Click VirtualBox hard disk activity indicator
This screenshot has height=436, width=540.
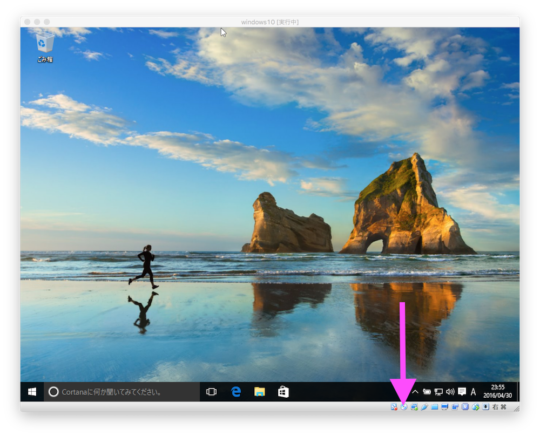point(394,407)
